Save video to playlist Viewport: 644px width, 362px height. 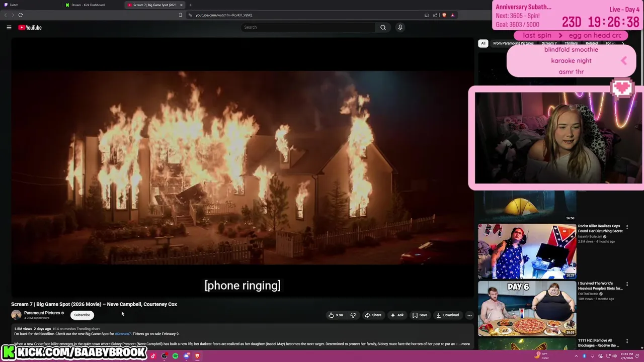click(420, 315)
